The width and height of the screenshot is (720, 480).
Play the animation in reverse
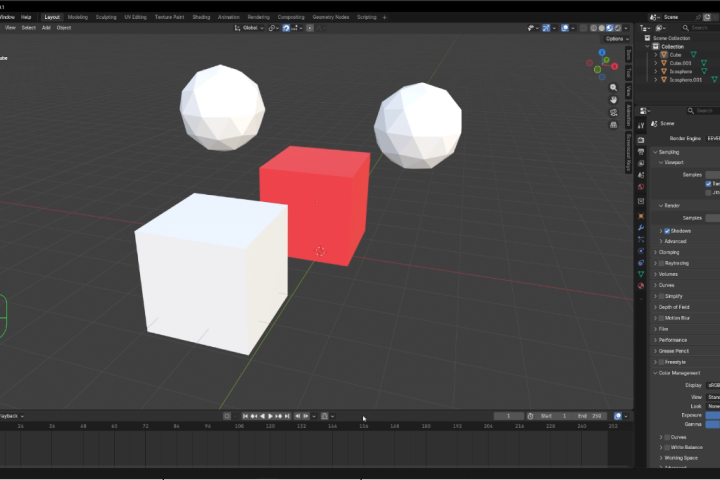point(262,416)
